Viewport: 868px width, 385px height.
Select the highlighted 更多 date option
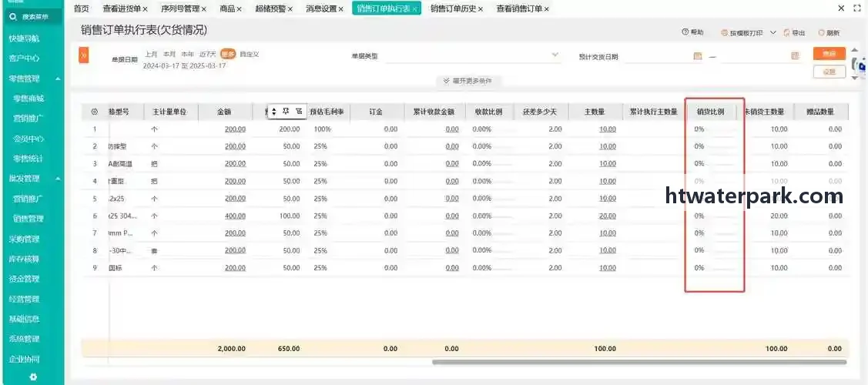pyautogui.click(x=228, y=54)
